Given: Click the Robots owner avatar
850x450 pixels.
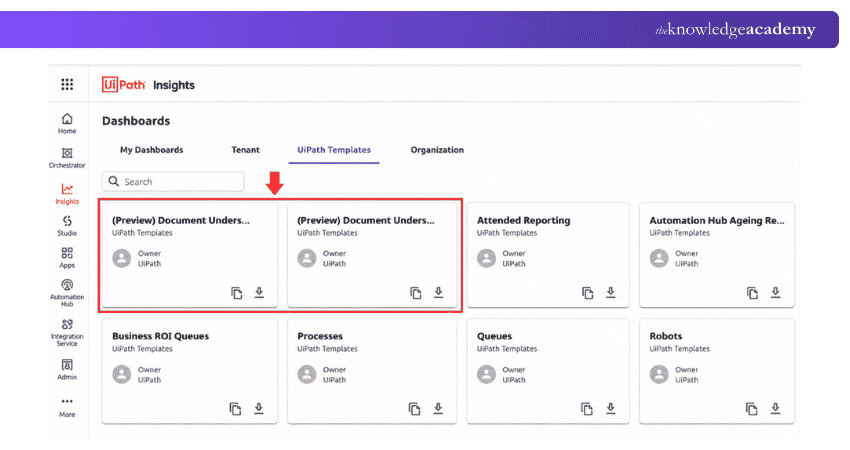Looking at the screenshot, I should coord(659,374).
